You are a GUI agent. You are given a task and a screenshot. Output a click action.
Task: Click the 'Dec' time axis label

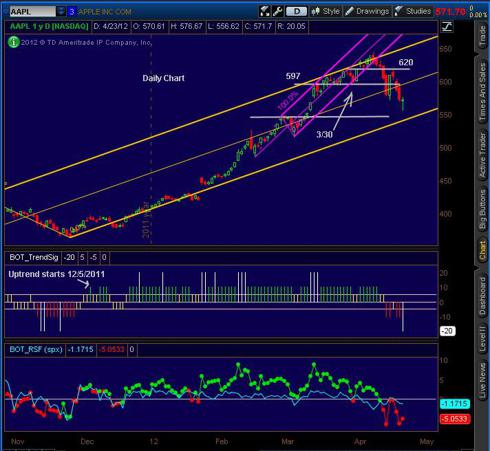(x=87, y=441)
